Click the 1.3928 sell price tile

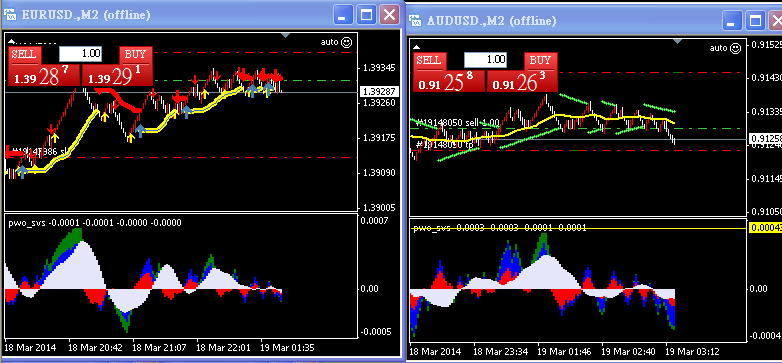point(44,75)
